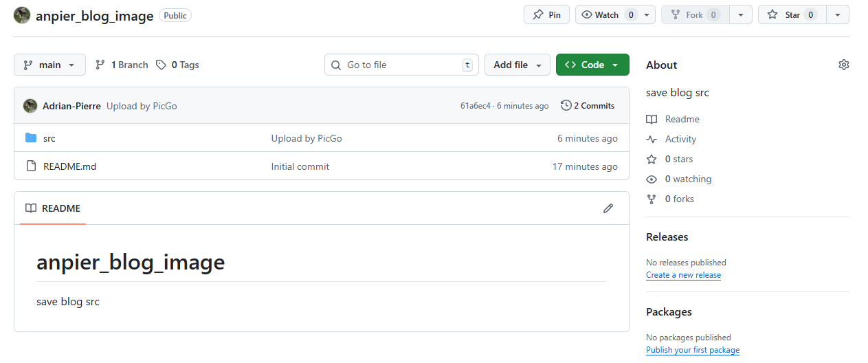868x363 pixels.
Task: Expand the Add file dropdown
Action: (518, 65)
